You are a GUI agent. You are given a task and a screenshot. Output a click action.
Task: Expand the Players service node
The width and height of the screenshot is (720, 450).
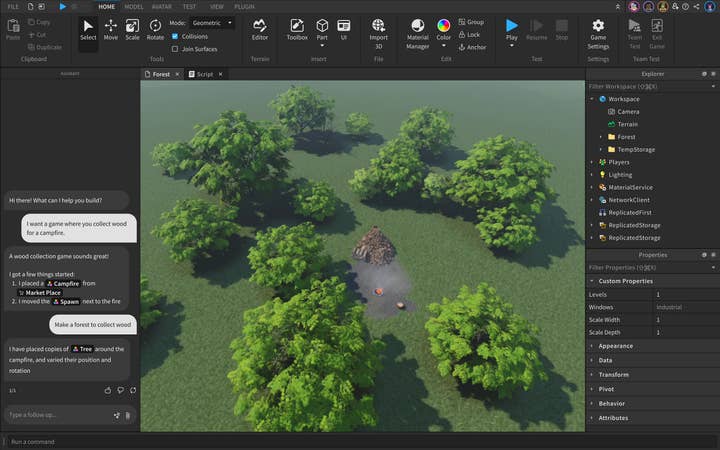coord(592,162)
